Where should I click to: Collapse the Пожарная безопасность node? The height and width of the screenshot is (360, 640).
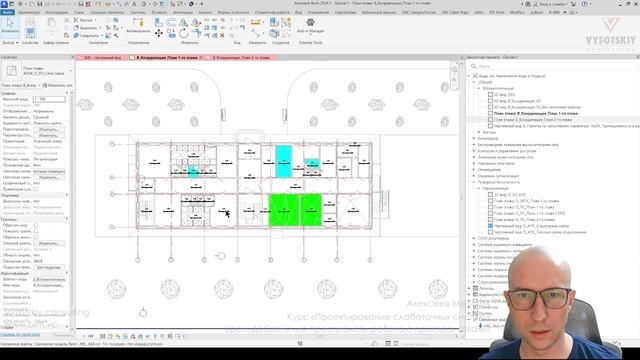474,182
